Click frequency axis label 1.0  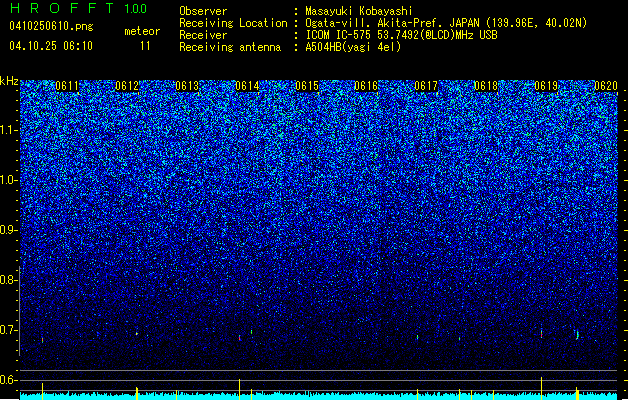pos(8,180)
